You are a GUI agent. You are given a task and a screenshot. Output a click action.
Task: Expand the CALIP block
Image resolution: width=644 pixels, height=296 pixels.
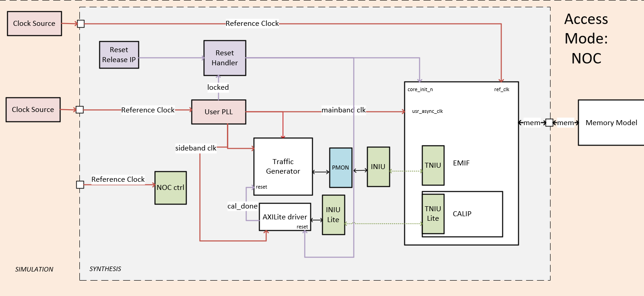coord(463,214)
